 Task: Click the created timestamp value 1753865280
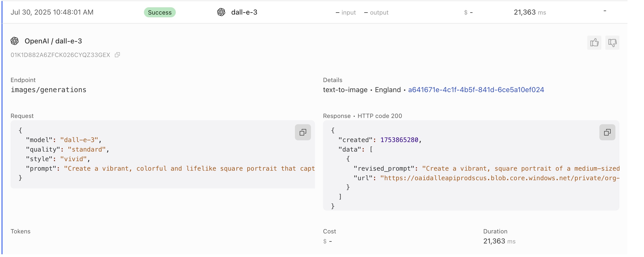(399, 140)
